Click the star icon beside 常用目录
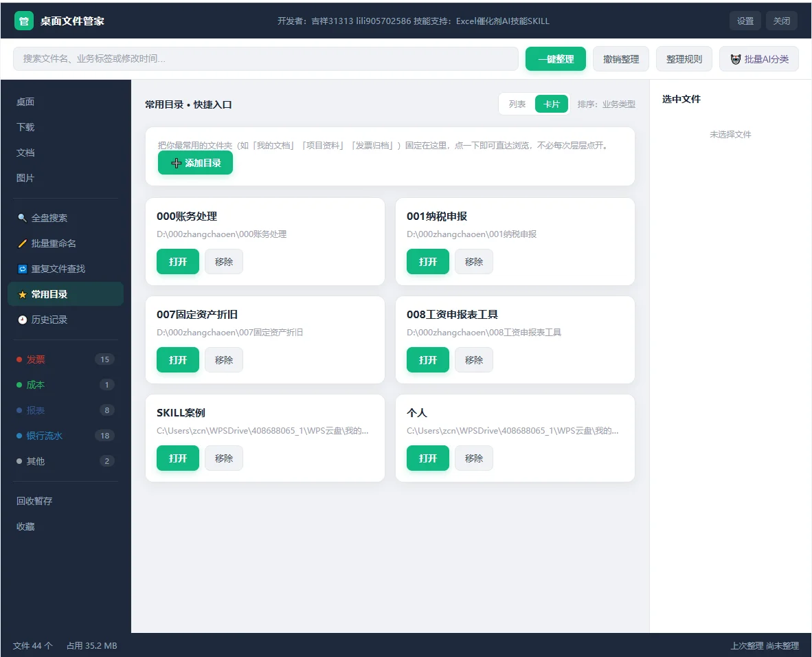 [22, 294]
